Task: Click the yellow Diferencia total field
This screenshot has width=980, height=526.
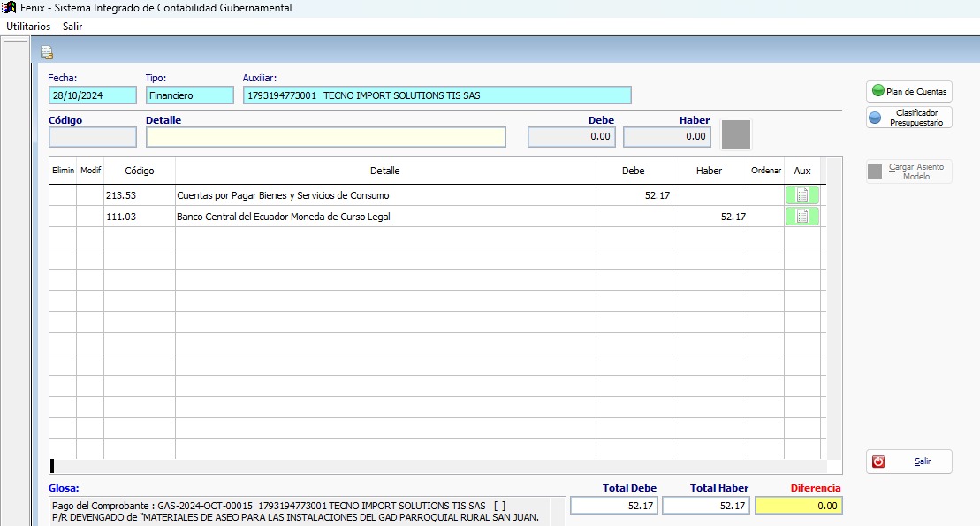Action: coord(799,506)
